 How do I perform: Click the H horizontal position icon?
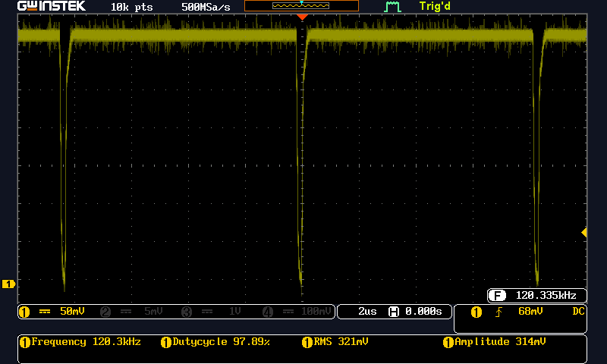pyautogui.click(x=394, y=312)
